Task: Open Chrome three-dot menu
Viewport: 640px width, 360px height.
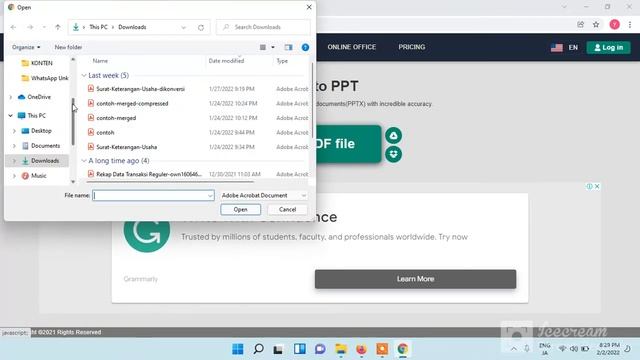Action: click(630, 24)
